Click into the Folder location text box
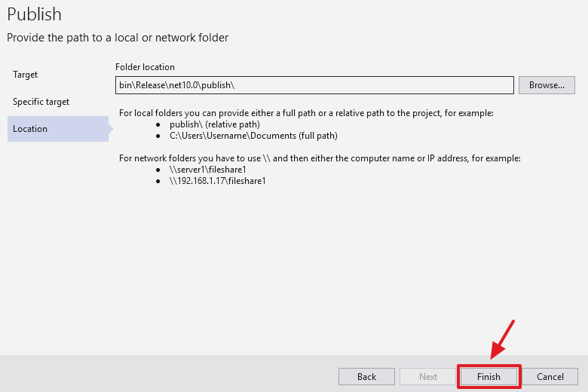Screen dimensions: 588x392 314,85
